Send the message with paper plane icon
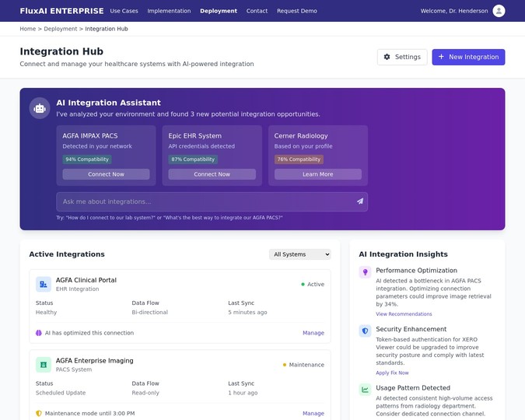525x420 pixels. 360,201
